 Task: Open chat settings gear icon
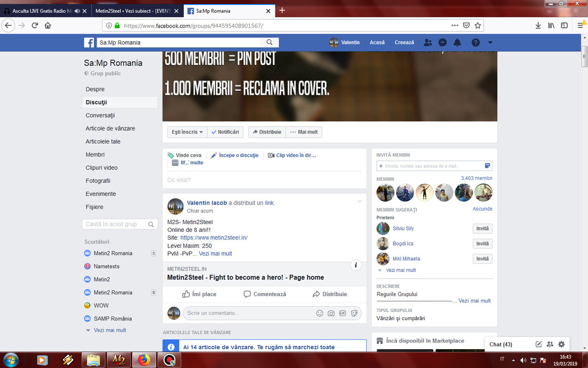[x=561, y=344]
